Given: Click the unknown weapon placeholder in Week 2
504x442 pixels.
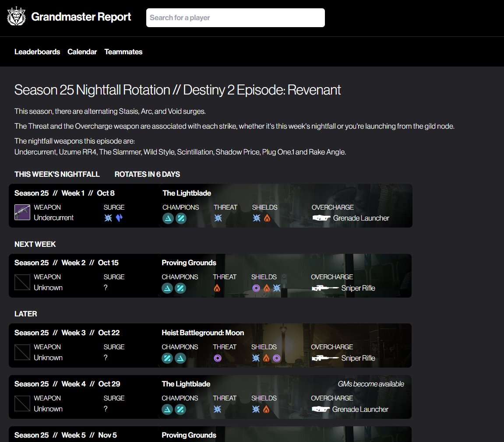Looking at the screenshot, I should point(22,282).
